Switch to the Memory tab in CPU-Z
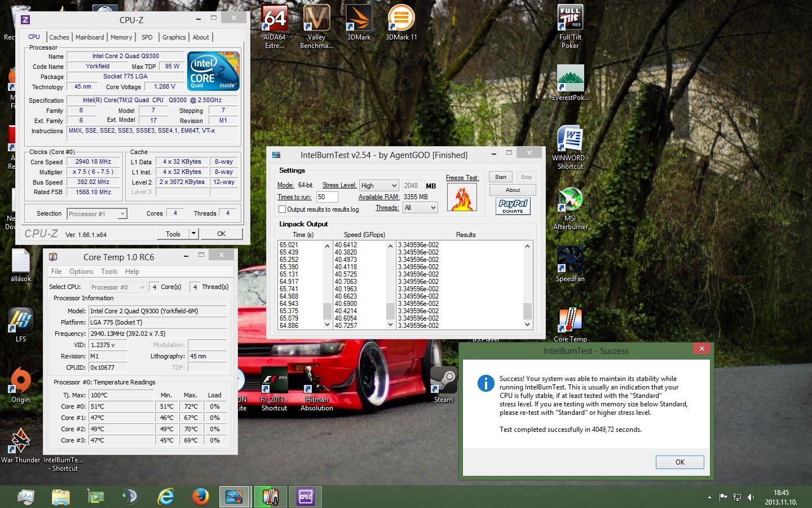The width and height of the screenshot is (812, 508). (121, 37)
